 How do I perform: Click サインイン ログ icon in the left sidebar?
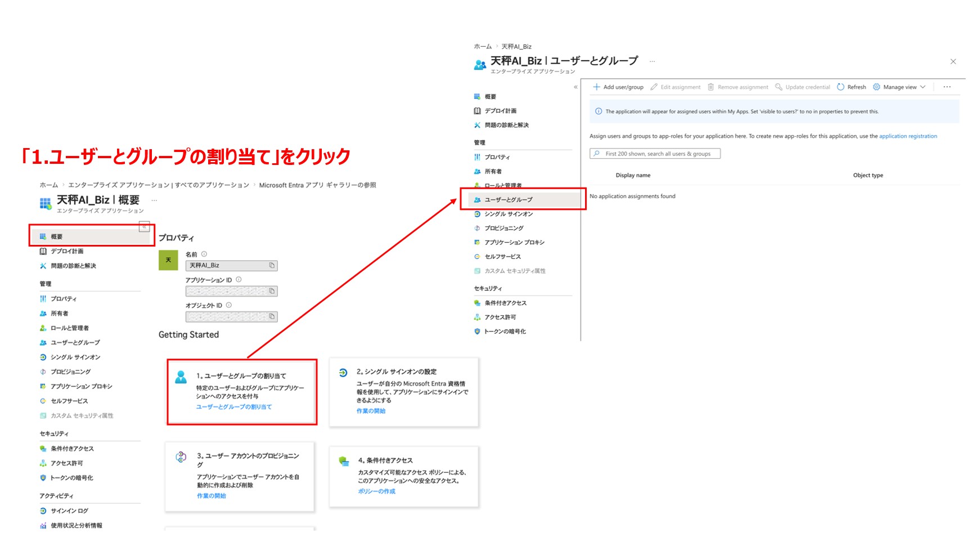pos(43,511)
